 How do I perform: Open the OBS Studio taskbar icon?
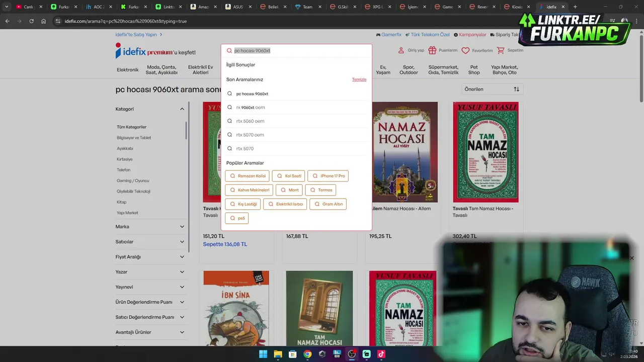pos(352,354)
